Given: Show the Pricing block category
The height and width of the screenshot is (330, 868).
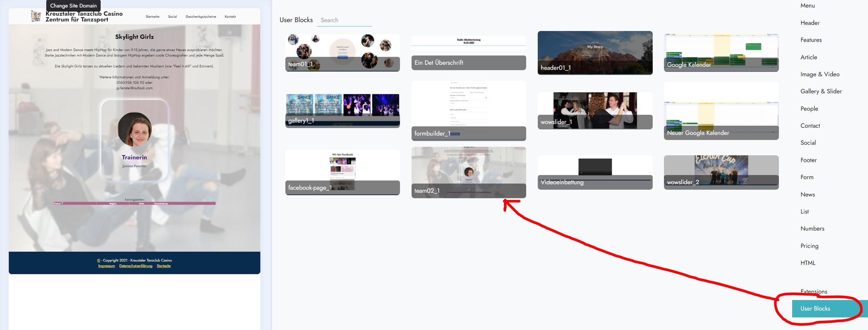Looking at the screenshot, I should coord(809,246).
